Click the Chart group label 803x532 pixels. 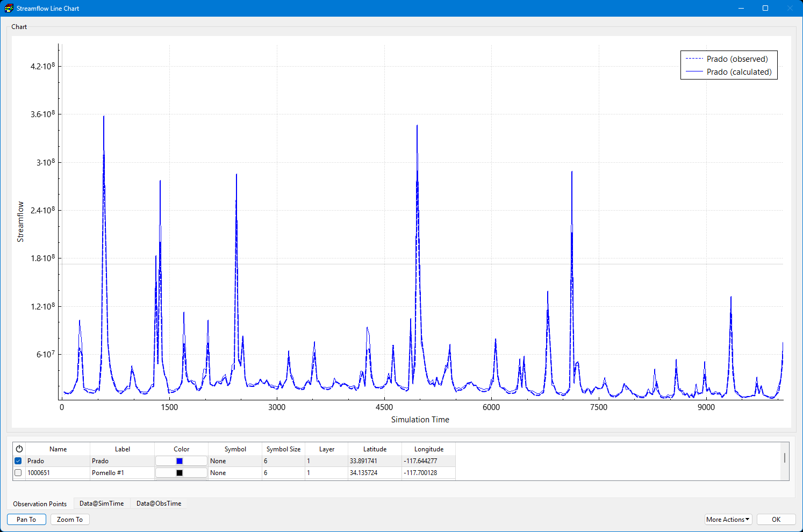(19, 27)
